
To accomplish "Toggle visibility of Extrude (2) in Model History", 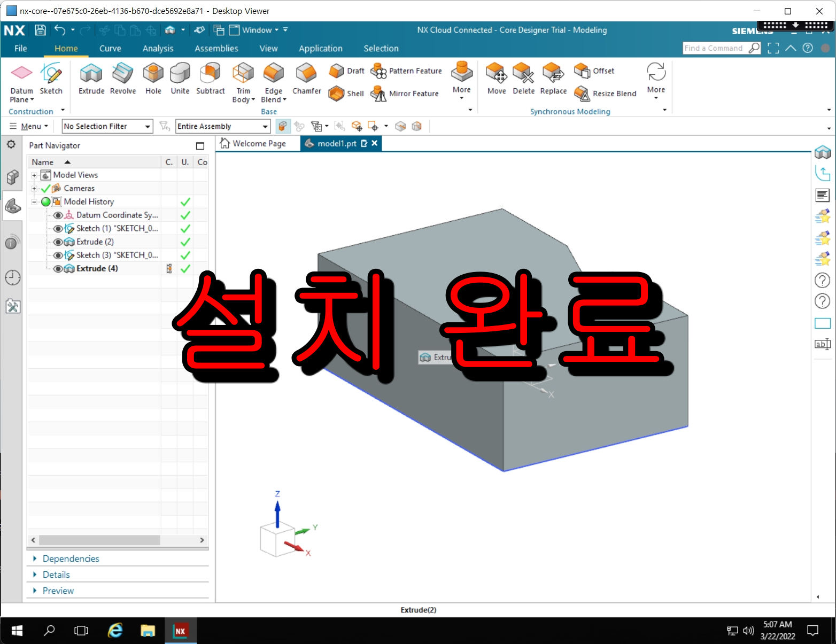I will pyautogui.click(x=58, y=242).
